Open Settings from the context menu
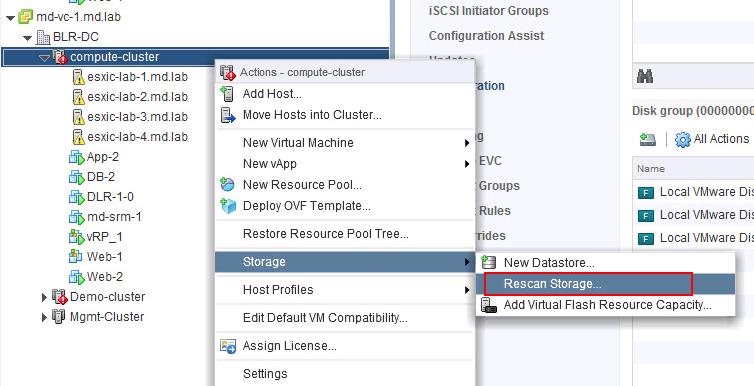 [344, 374]
